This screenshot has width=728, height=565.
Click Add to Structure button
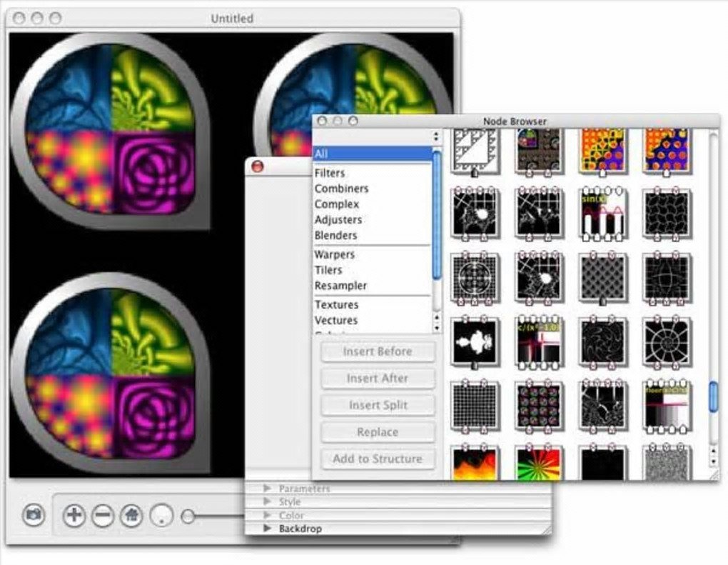coord(378,459)
